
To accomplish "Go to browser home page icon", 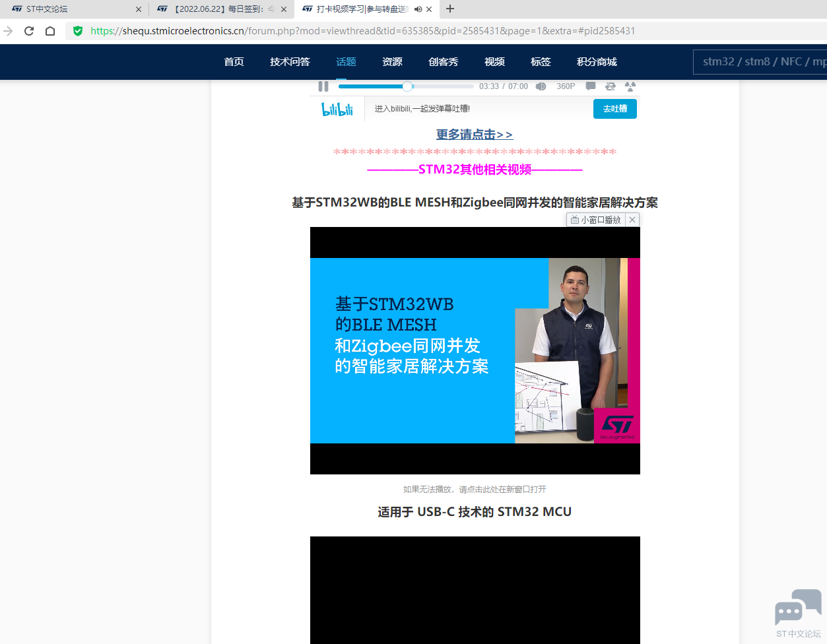I will tap(50, 30).
